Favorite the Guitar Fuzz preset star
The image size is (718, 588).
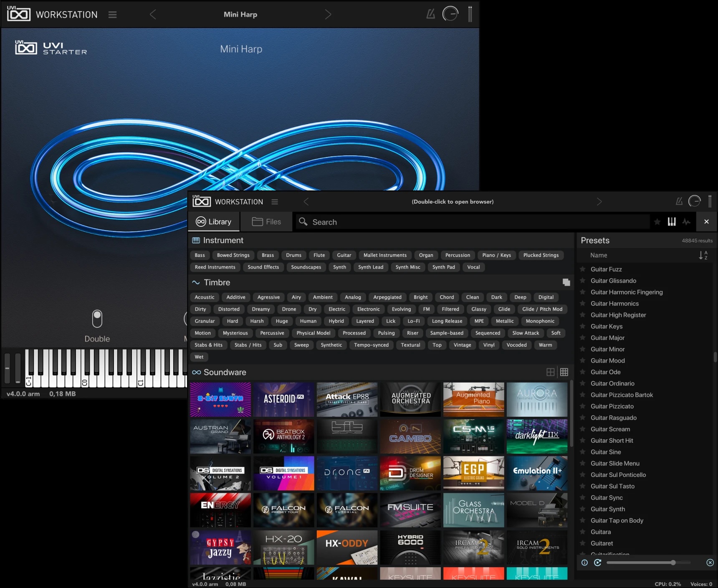pos(582,269)
